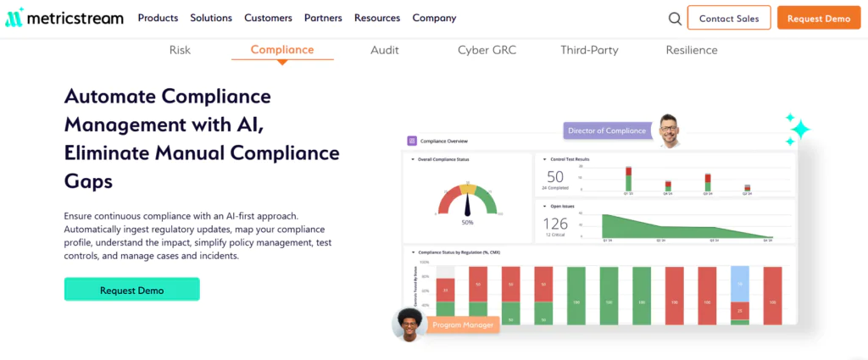Collapse the Control Test Results panel
Screen dimensions: 868x360
click(x=545, y=159)
